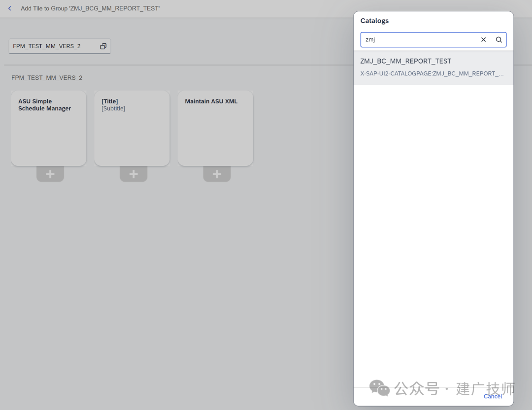This screenshot has height=410, width=532.
Task: Add the Maintain ASU XML tile via its plus
Action: pyautogui.click(x=217, y=174)
